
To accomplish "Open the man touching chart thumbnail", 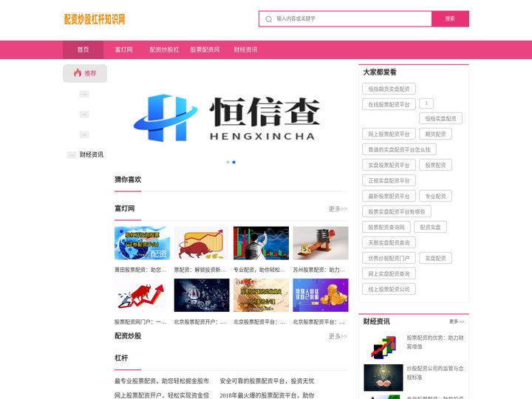I will tap(262, 243).
